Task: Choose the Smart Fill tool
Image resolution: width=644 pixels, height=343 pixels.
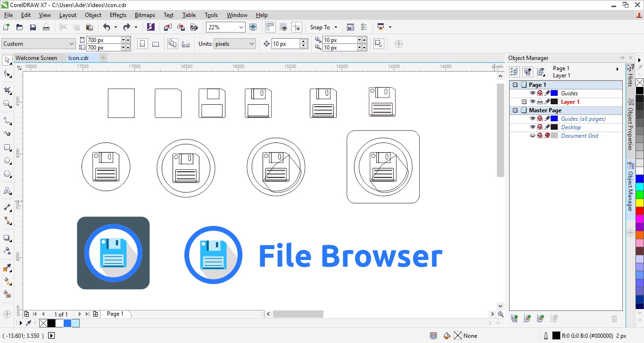Action: coord(7,294)
